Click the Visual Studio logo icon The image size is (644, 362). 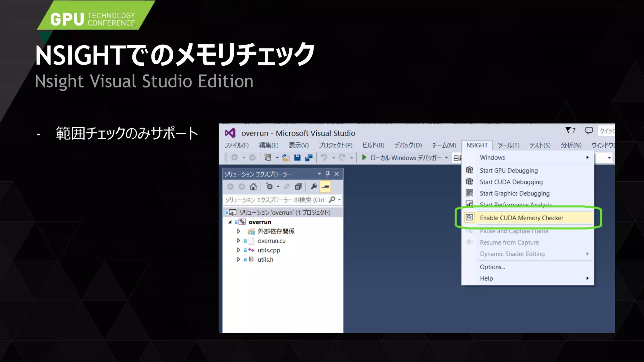click(x=230, y=133)
